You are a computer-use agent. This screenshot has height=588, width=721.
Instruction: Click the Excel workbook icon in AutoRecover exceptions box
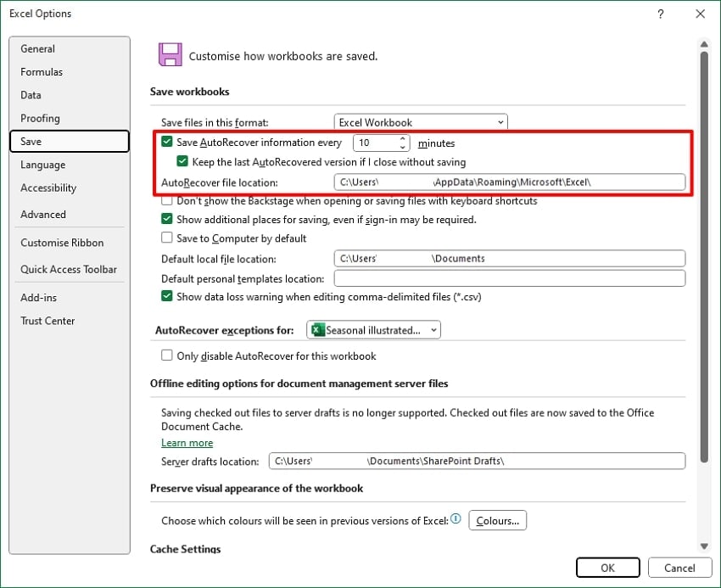[320, 330]
